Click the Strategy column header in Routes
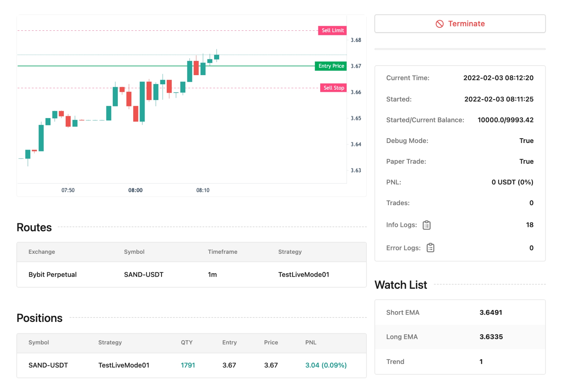This screenshot has height=392, width=564. click(x=290, y=252)
